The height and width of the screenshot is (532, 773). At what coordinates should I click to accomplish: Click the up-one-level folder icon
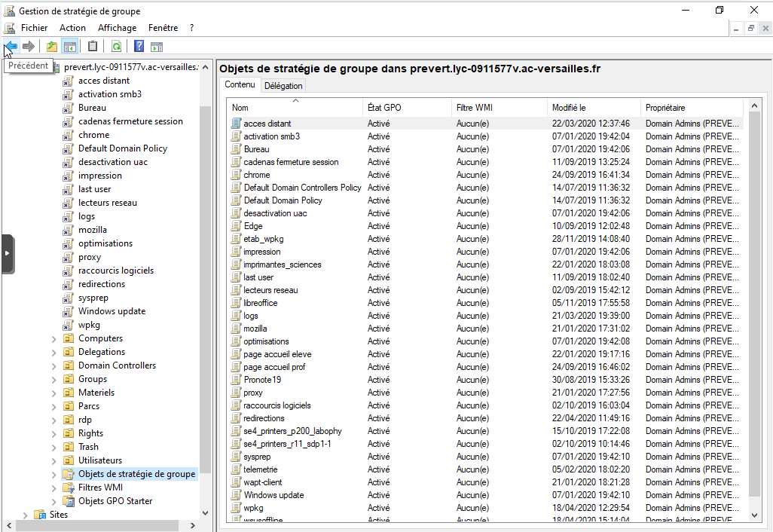[x=52, y=47]
